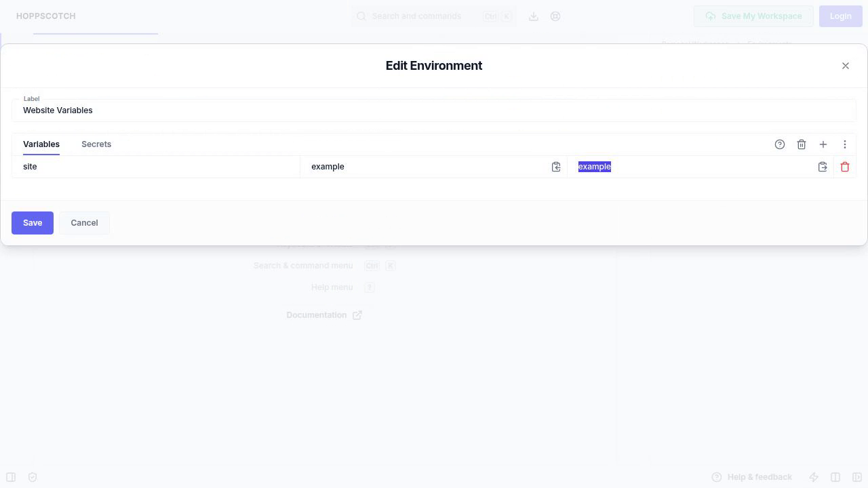The height and width of the screenshot is (488, 868).
Task: Add a new variable with the plus icon
Action: (823, 144)
